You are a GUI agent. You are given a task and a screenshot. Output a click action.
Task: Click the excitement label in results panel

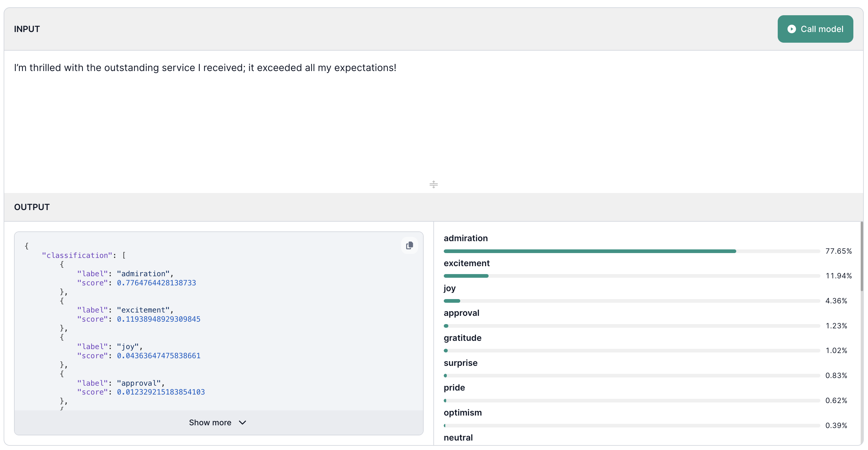point(466,263)
